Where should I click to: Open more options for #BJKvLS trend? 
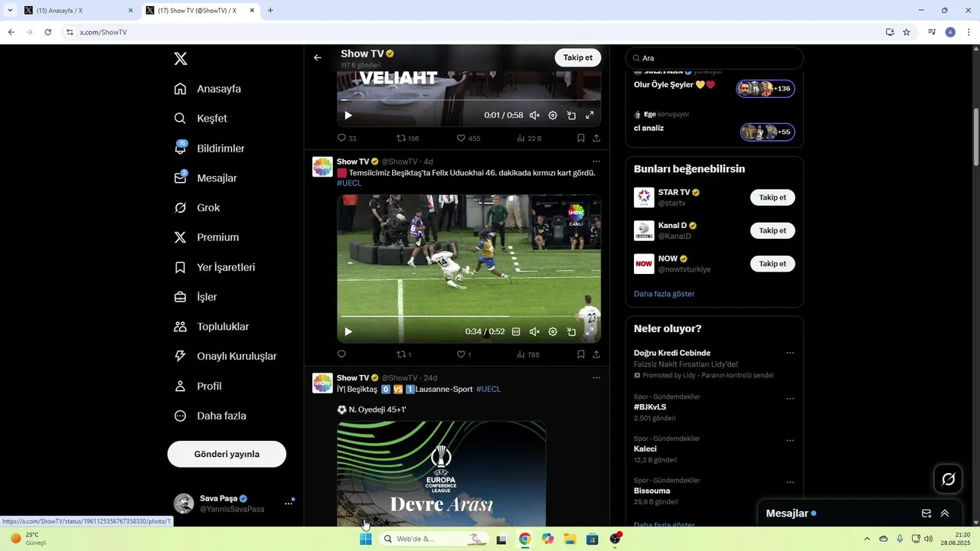(790, 399)
